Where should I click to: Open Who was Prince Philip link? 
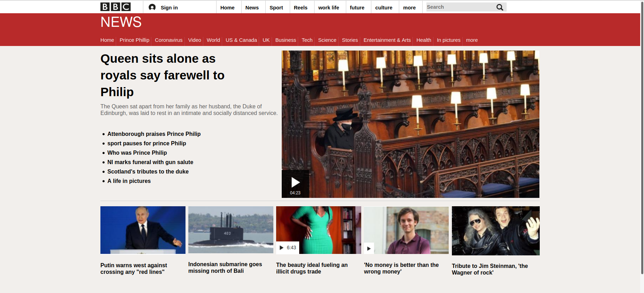(x=137, y=153)
